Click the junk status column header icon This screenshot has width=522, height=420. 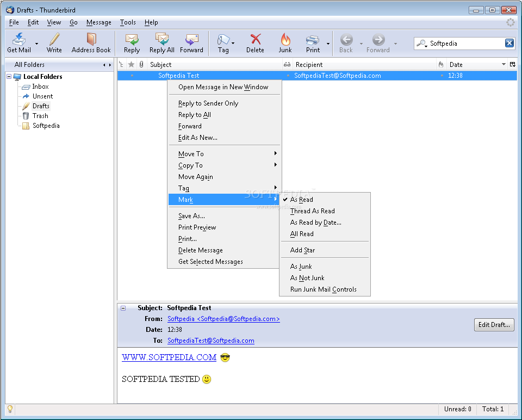click(x=441, y=64)
